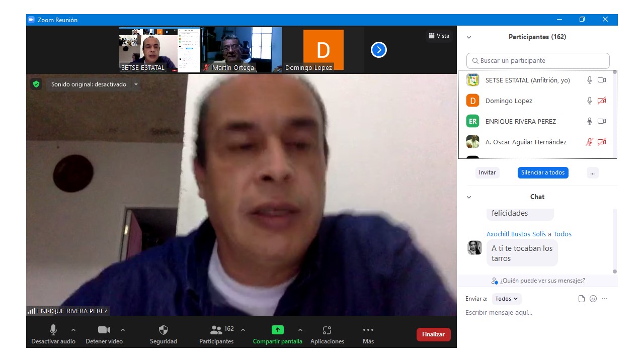Viewport: 644px width, 362px height.
Task: Open the emoji picker in chat
Action: pos(593,299)
